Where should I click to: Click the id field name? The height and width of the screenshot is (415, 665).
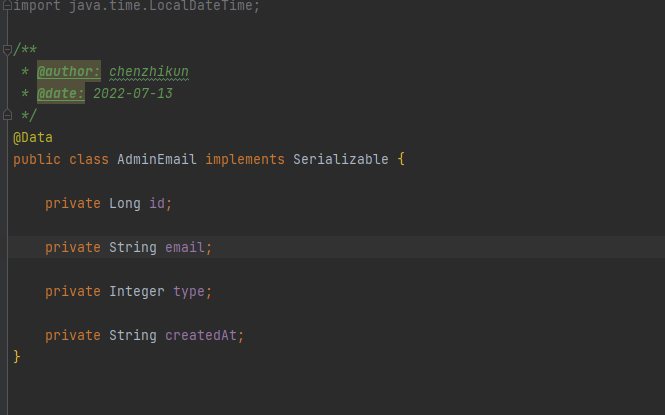click(x=157, y=203)
